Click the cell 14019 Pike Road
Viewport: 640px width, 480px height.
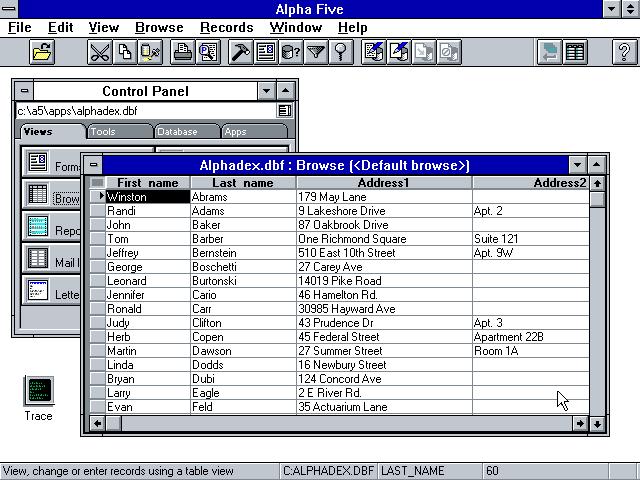[384, 281]
